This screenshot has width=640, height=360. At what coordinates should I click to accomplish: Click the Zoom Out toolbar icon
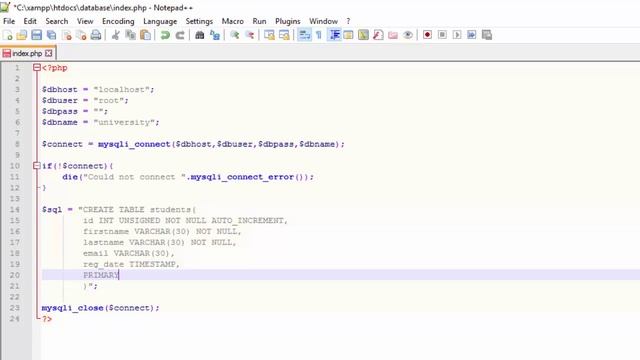249,35
